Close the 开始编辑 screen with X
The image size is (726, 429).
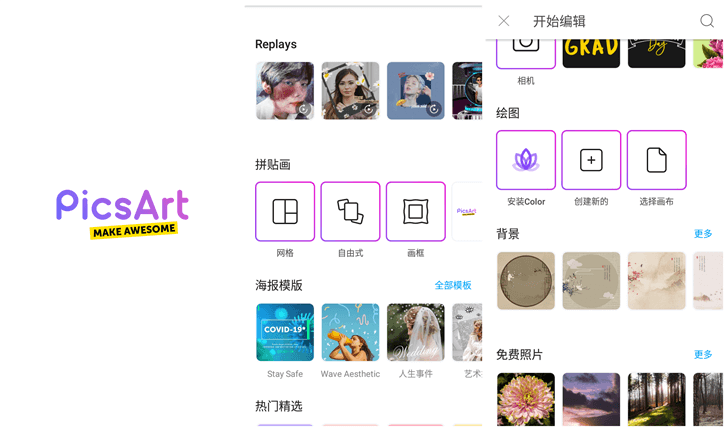pyautogui.click(x=504, y=21)
